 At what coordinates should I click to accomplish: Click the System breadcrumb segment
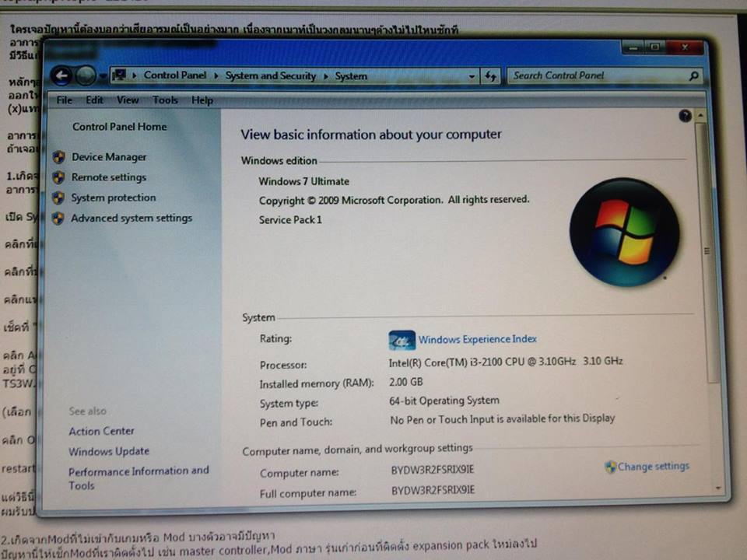351,76
